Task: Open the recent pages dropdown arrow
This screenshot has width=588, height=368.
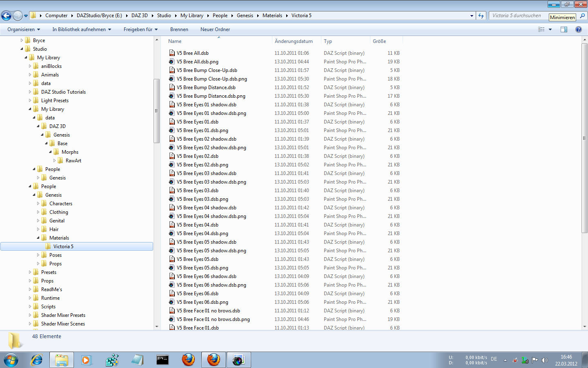Action: [26, 16]
